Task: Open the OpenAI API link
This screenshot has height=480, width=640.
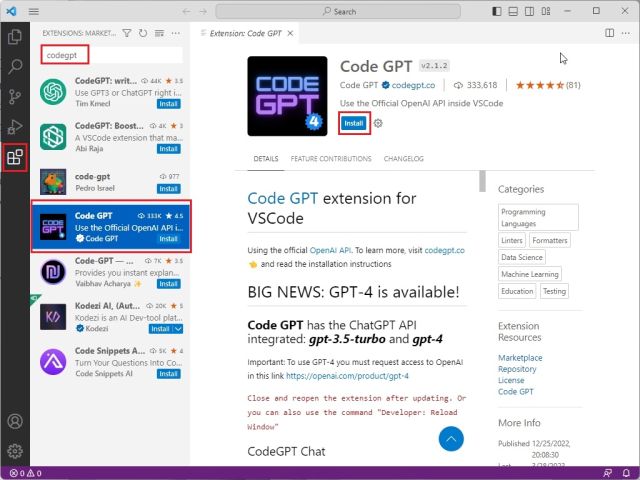Action: (x=330, y=250)
